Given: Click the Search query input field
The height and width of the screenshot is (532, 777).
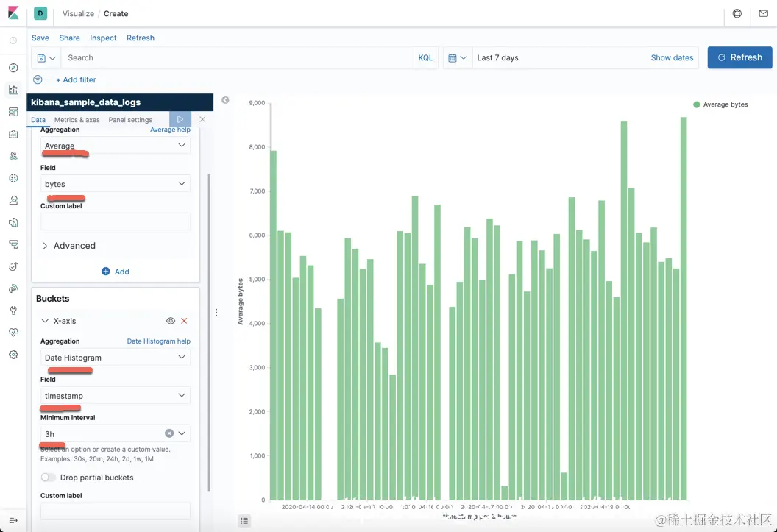Looking at the screenshot, I should point(237,58).
